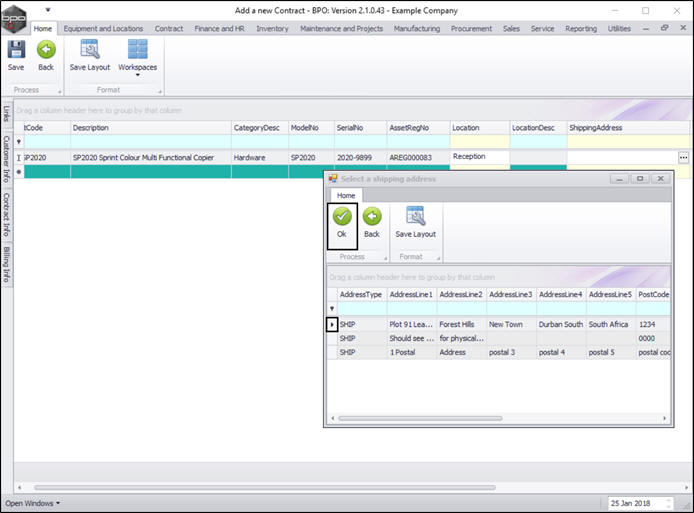The image size is (694, 513).
Task: Open the Utilities ribbon tab
Action: (619, 29)
